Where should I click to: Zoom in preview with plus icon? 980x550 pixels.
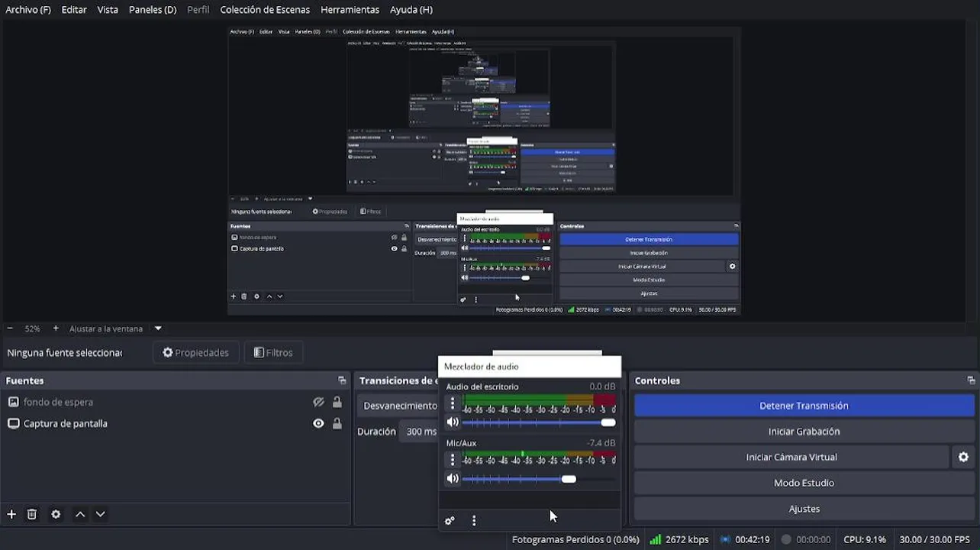point(56,328)
